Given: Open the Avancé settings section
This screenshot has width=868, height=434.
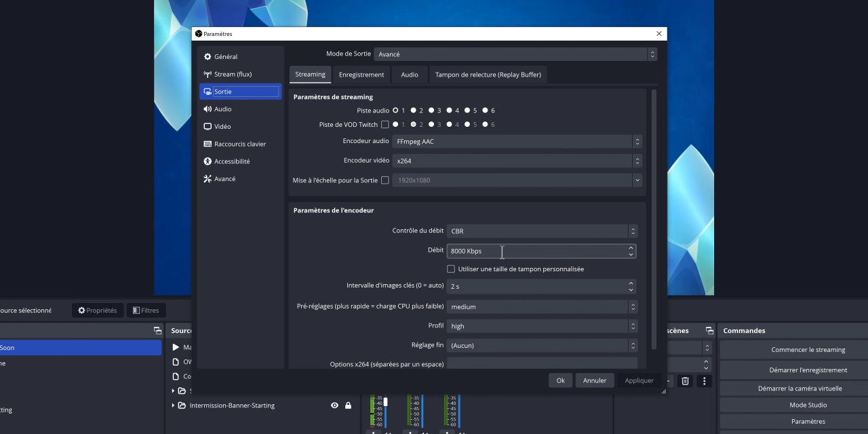Looking at the screenshot, I should click(224, 179).
